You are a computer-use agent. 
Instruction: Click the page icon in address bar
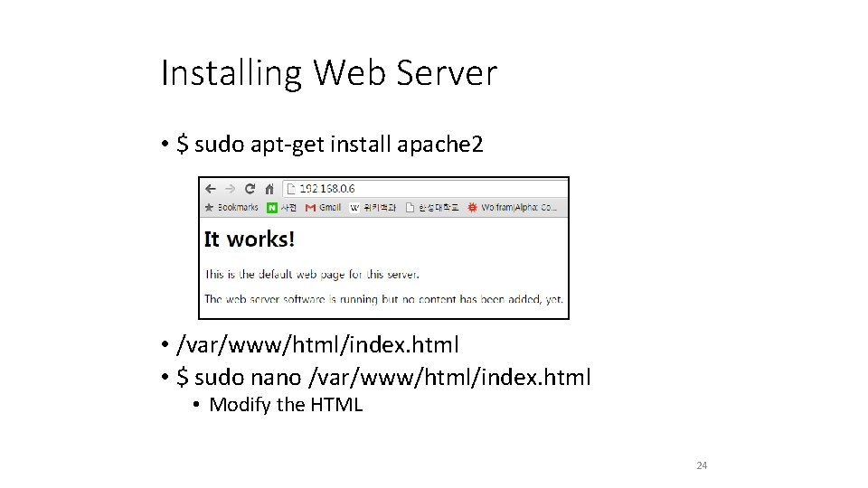click(291, 189)
